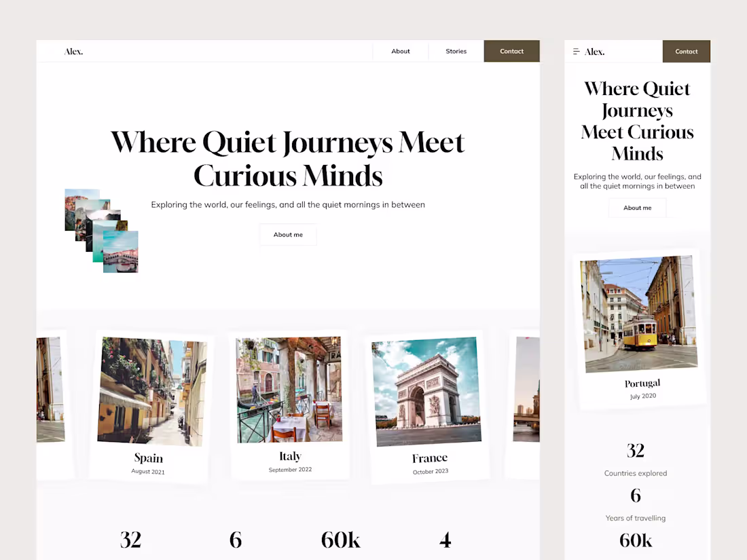Click the About me button under the hero text

288,234
